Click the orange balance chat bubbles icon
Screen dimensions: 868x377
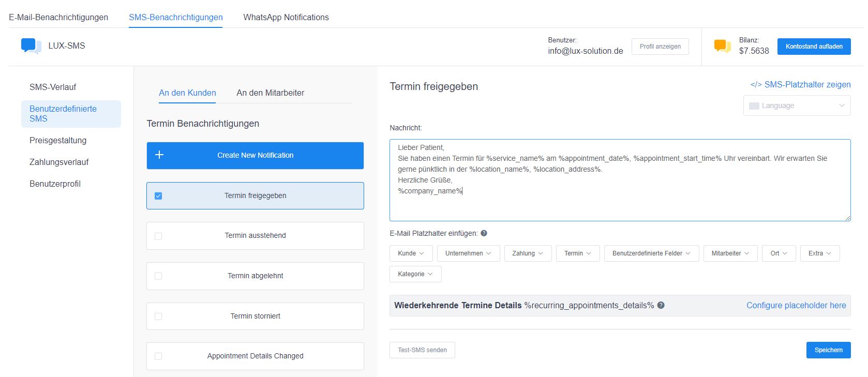722,46
